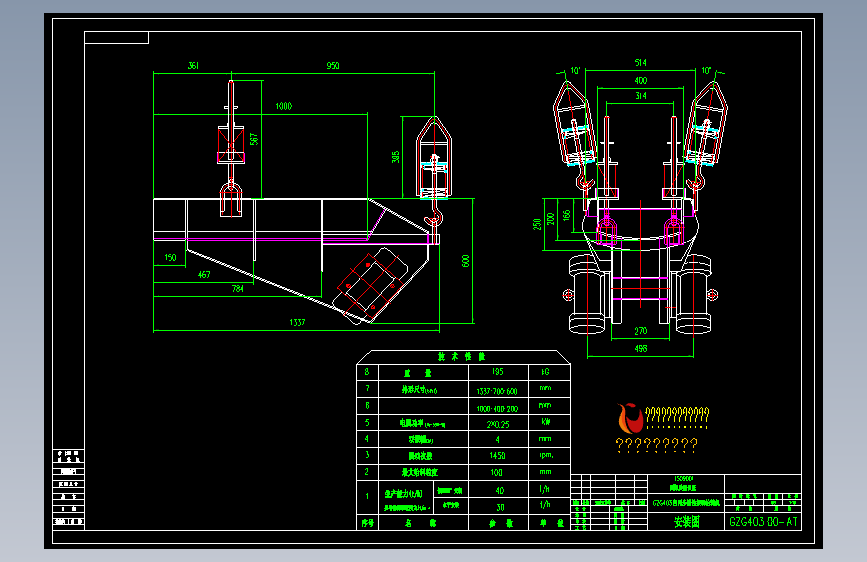Screen dimensions: 867x562
Task: Select the 技术性能 table heading
Action: tap(461, 357)
